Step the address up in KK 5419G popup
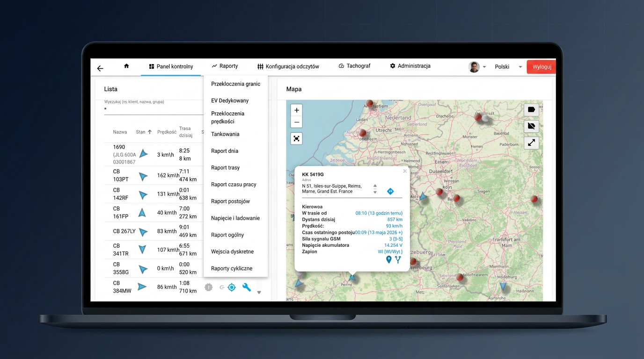 tap(375, 187)
